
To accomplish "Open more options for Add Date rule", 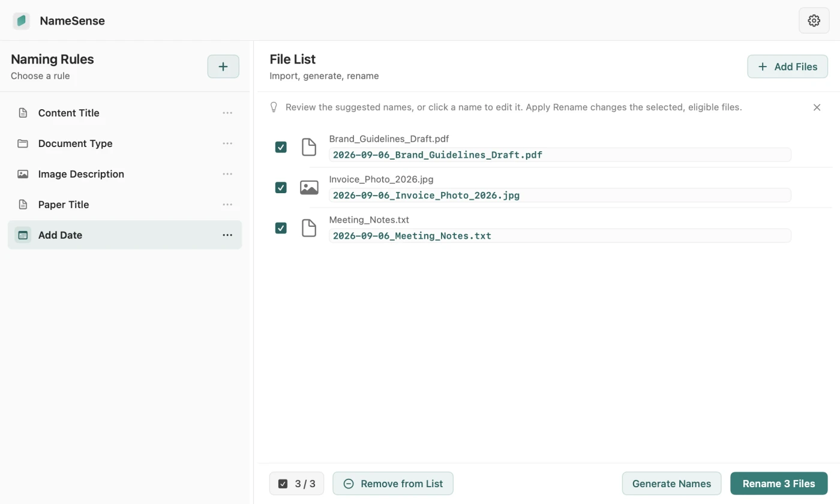I will coord(227,235).
